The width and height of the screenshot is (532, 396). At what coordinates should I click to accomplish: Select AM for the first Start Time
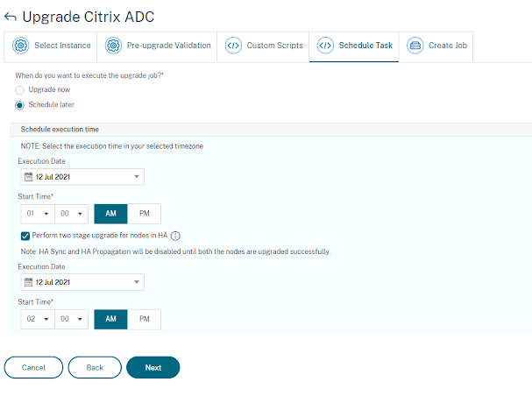pos(111,214)
